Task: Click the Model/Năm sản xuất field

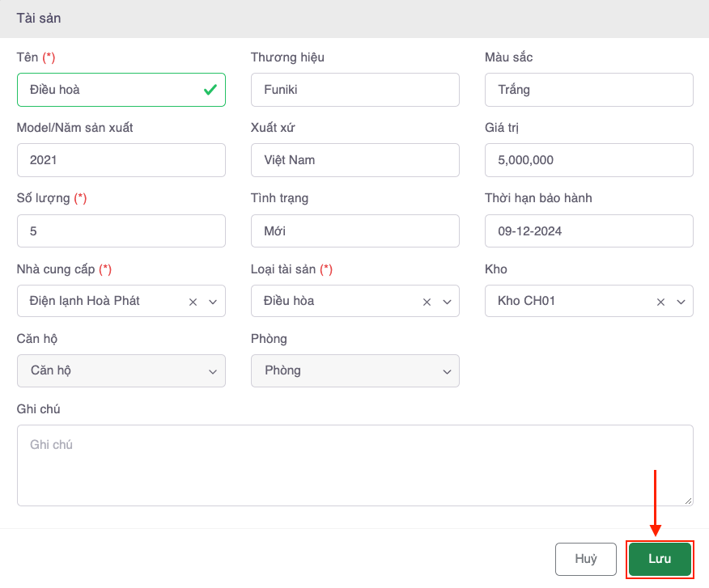Action: tap(121, 160)
